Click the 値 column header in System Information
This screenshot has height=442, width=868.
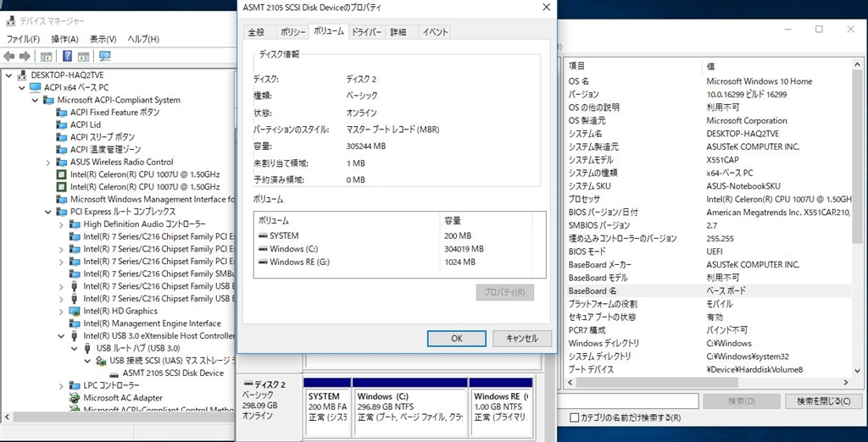(x=777, y=66)
